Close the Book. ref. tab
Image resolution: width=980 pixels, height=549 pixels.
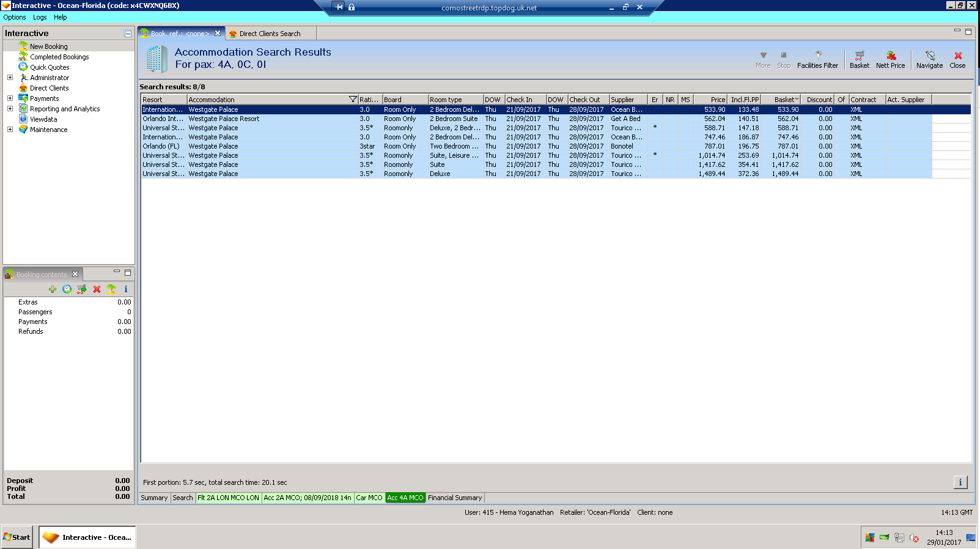(218, 33)
